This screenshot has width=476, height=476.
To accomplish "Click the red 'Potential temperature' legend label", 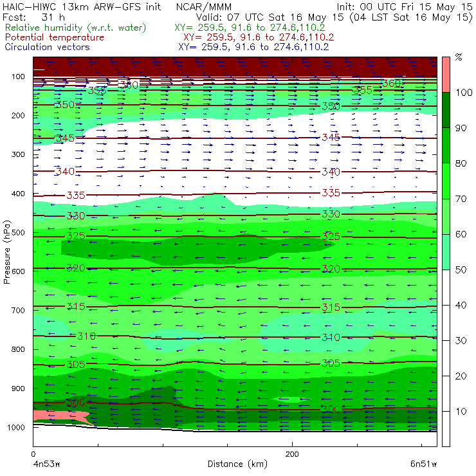I will click(55, 37).
